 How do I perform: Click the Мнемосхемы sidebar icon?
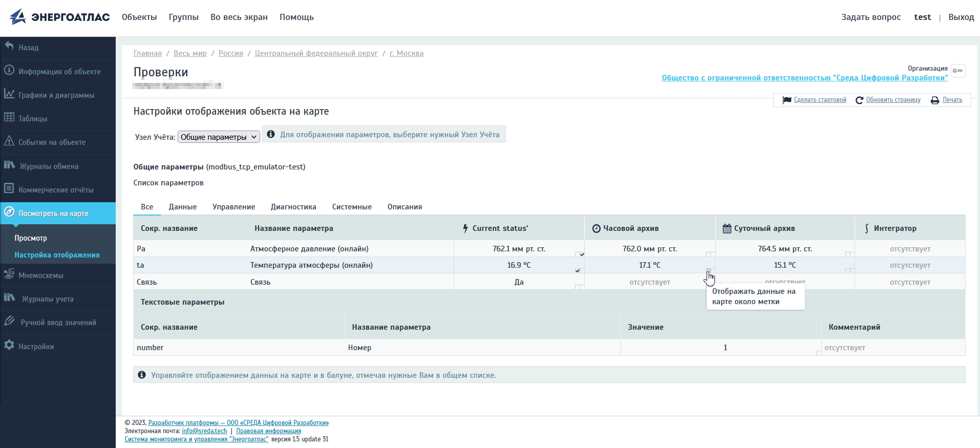tap(9, 274)
